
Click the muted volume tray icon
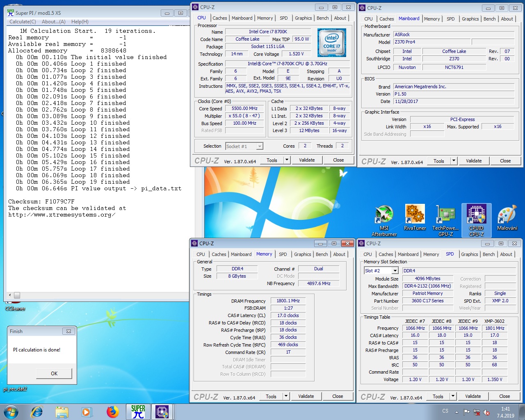[486, 412]
